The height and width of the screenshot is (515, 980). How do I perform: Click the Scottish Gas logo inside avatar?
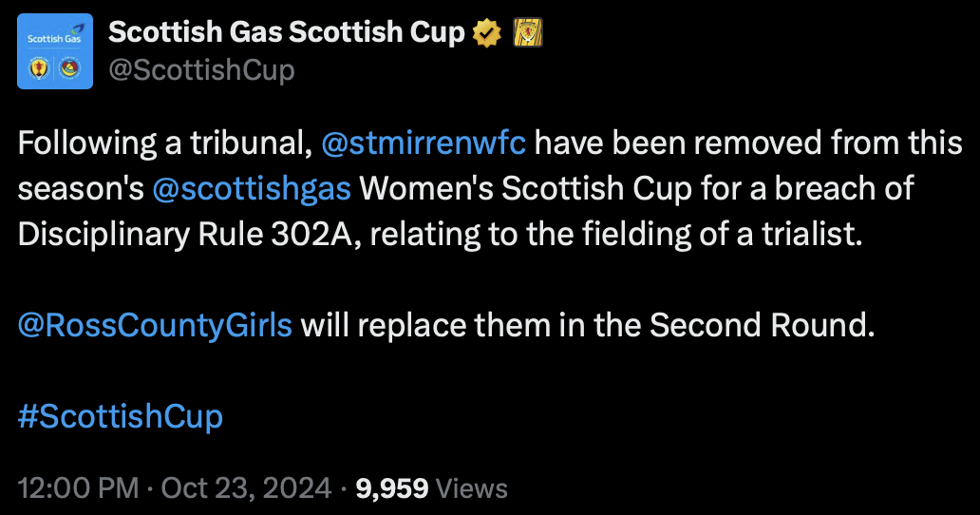55,35
